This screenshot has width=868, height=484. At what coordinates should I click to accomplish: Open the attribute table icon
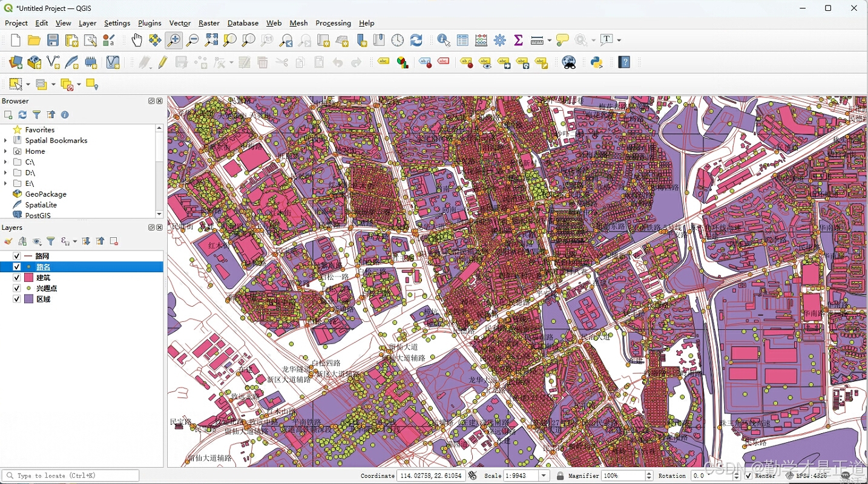click(462, 41)
